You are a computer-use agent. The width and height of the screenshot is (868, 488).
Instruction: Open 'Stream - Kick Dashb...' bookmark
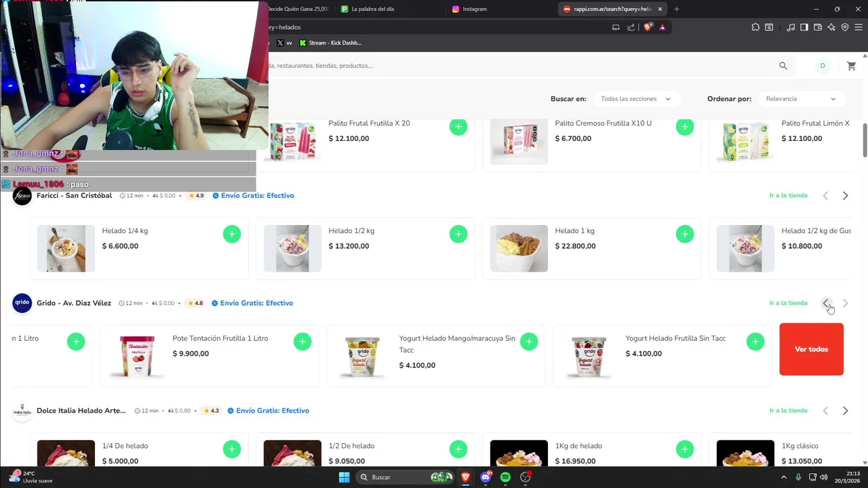330,43
